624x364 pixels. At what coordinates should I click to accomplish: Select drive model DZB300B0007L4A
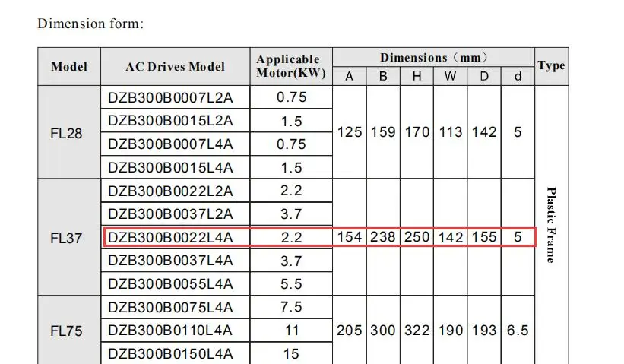tap(170, 144)
